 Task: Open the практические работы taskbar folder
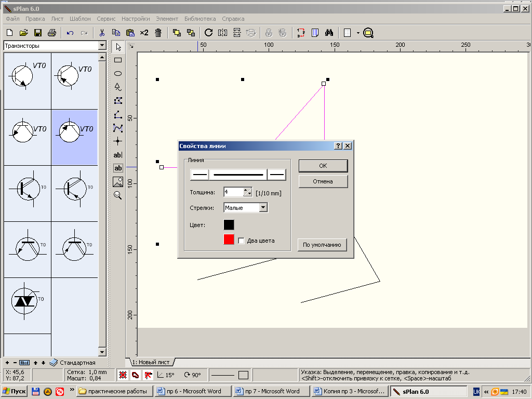(x=115, y=391)
